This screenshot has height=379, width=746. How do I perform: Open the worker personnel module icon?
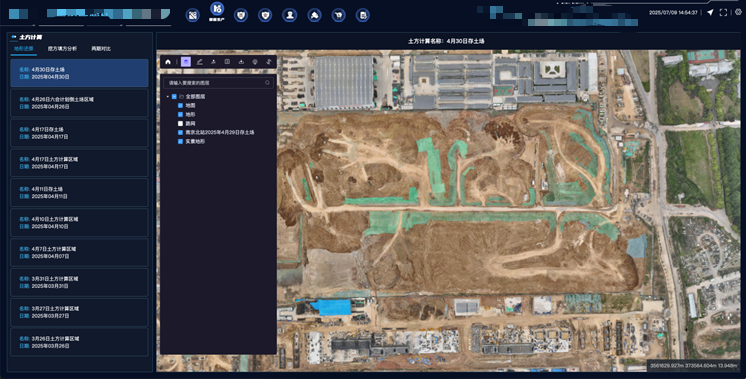coord(289,15)
